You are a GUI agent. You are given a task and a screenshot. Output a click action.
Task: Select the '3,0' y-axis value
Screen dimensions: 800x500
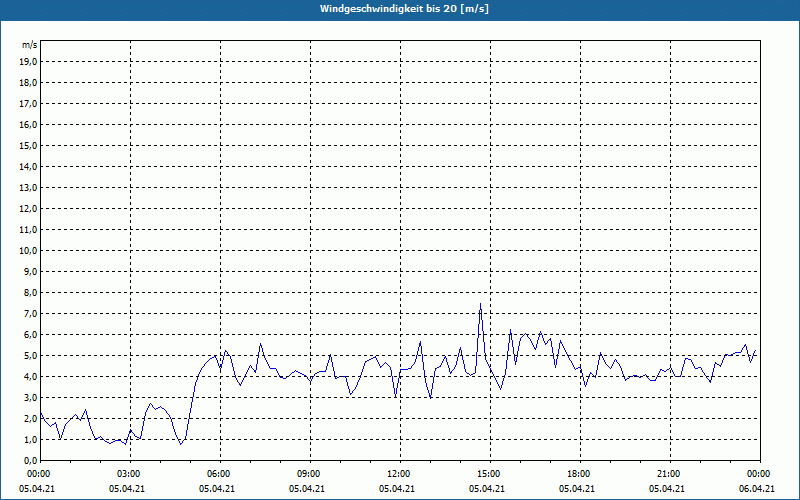point(30,397)
